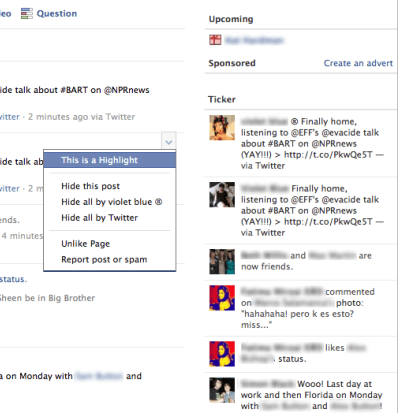Screen dimensions: 398x413
Task: Choose Hide all by Twitter
Action: coord(99,218)
